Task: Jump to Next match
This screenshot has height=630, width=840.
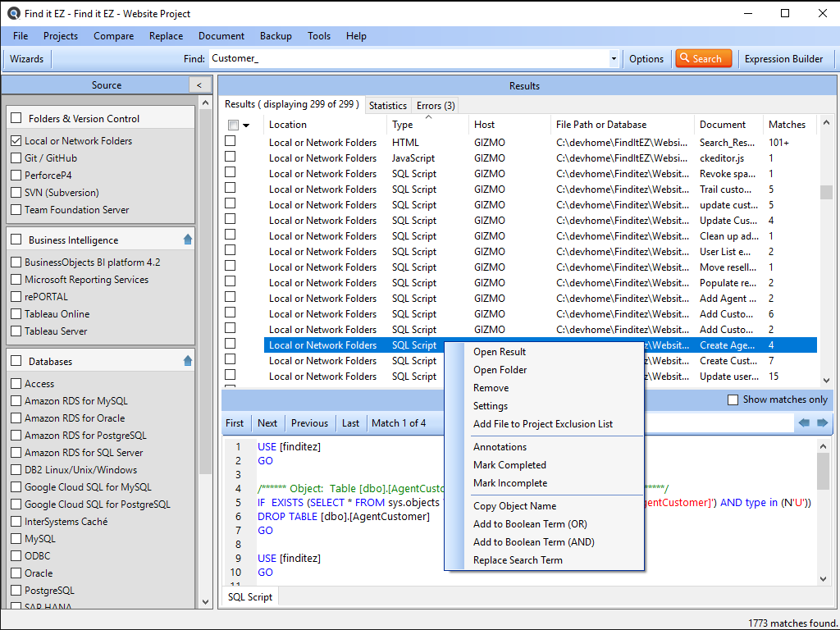Action: 267,423
